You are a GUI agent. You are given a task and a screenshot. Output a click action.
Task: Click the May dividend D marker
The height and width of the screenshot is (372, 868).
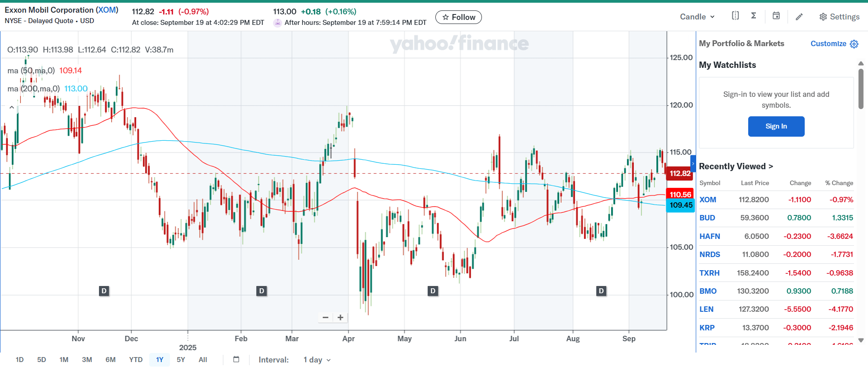click(433, 291)
